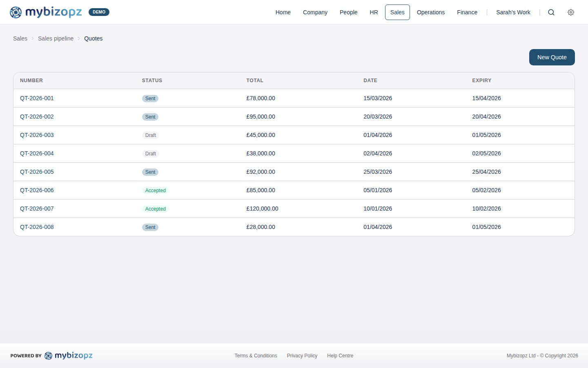Open quote QT-2026-001
The height and width of the screenshot is (368, 588).
point(37,98)
